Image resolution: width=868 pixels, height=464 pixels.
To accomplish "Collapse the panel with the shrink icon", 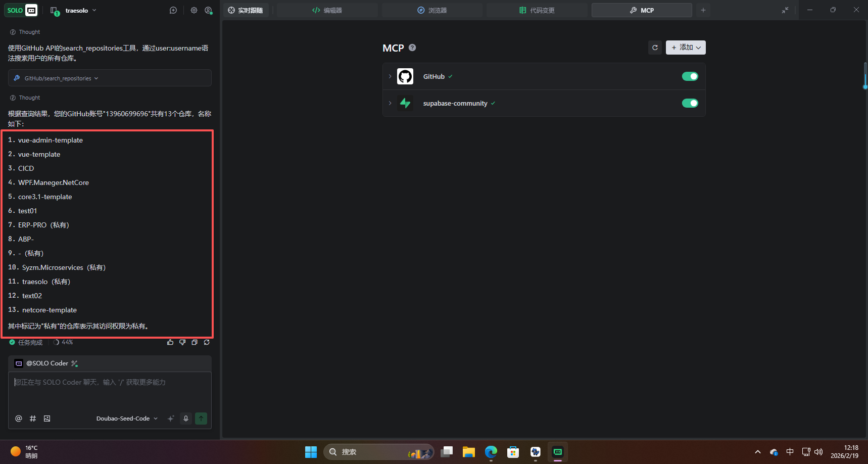I will pyautogui.click(x=785, y=10).
